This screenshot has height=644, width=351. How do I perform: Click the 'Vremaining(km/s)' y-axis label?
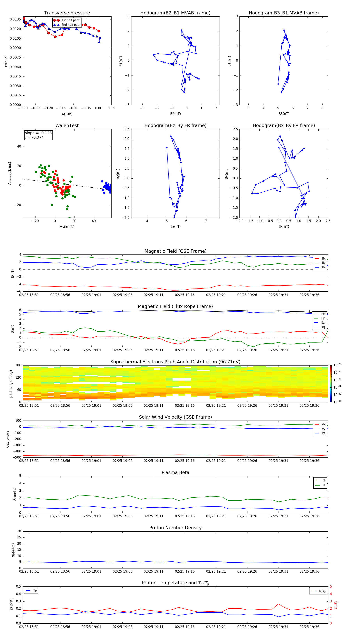[10, 173]
